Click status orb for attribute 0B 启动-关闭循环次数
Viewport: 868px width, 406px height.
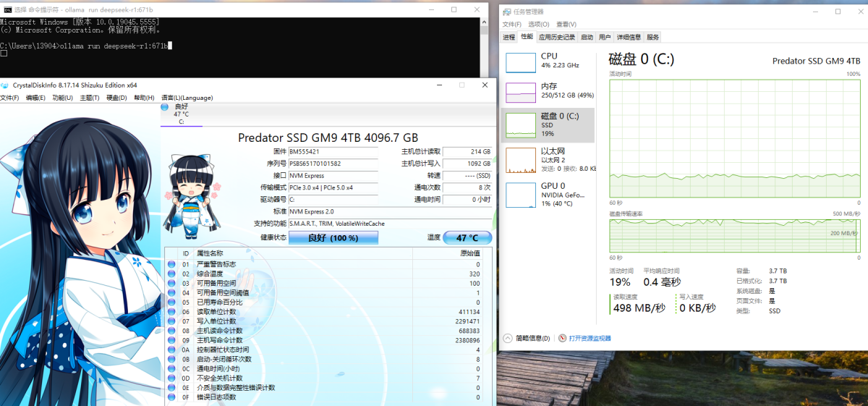(171, 358)
